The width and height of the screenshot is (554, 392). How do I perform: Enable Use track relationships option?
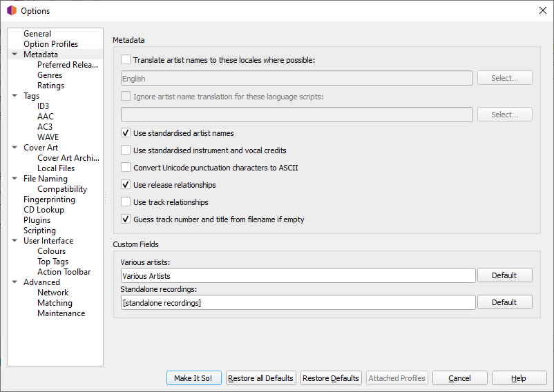[126, 202]
